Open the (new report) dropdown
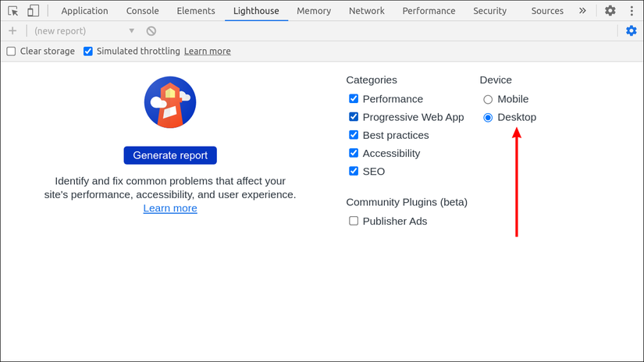Image resolution: width=644 pixels, height=362 pixels. click(84, 30)
